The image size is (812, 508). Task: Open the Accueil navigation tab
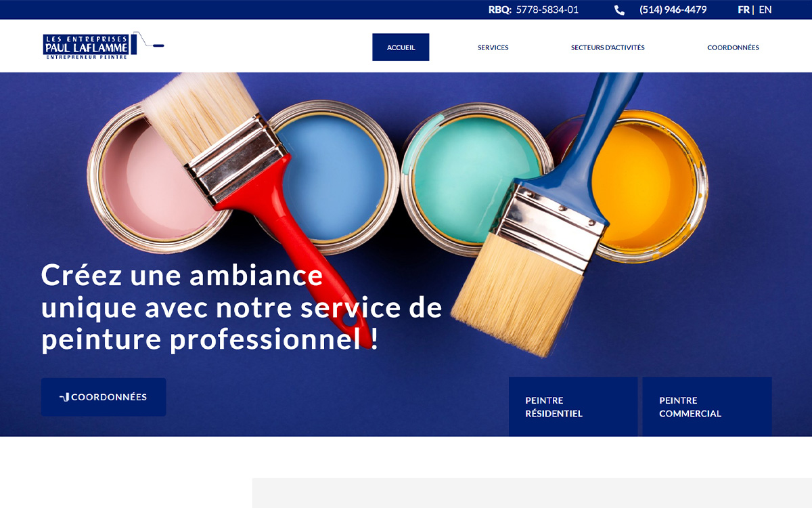[x=401, y=47]
